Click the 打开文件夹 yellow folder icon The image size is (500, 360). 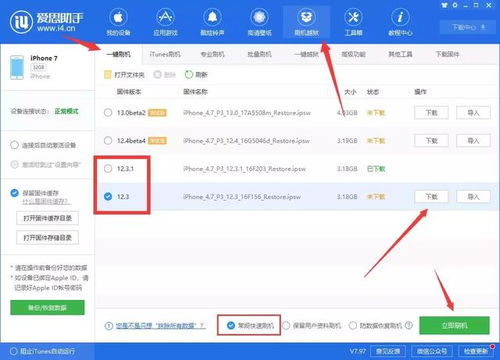pos(107,75)
